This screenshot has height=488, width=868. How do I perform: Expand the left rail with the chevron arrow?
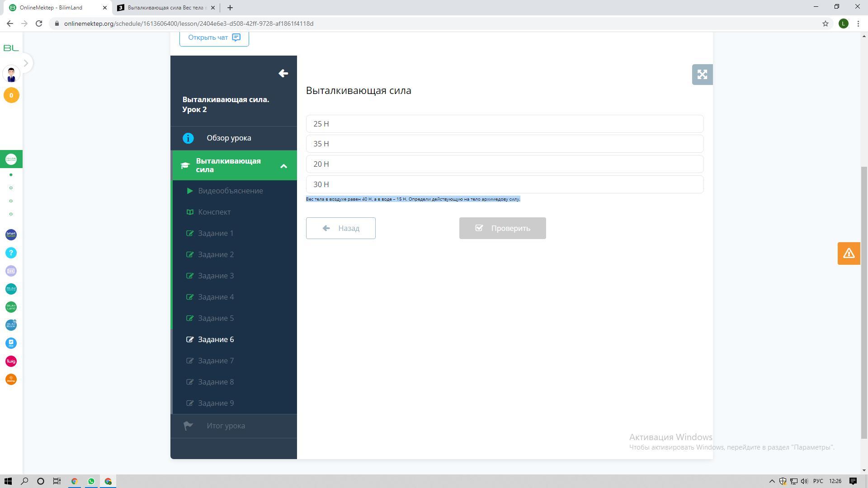[x=26, y=63]
